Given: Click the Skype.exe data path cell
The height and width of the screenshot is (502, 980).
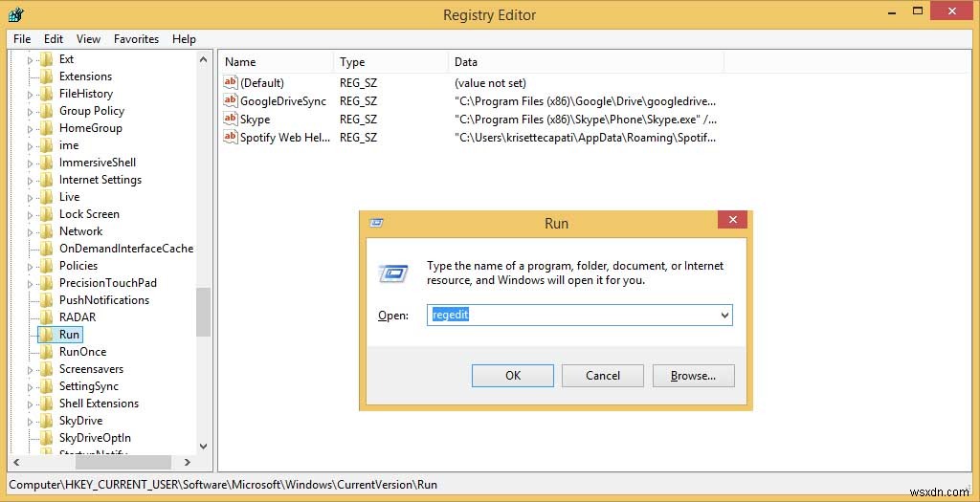Looking at the screenshot, I should tap(586, 119).
